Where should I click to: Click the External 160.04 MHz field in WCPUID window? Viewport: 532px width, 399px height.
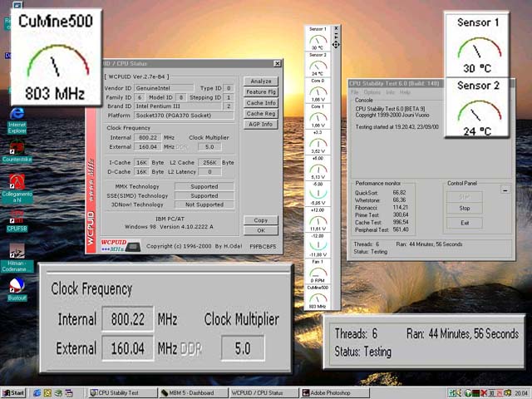pyautogui.click(x=148, y=147)
